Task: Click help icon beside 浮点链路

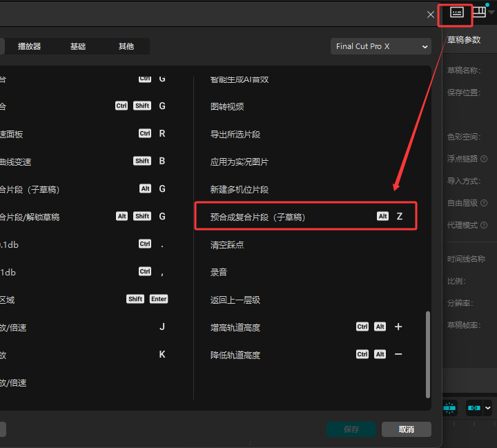Action: [x=484, y=159]
